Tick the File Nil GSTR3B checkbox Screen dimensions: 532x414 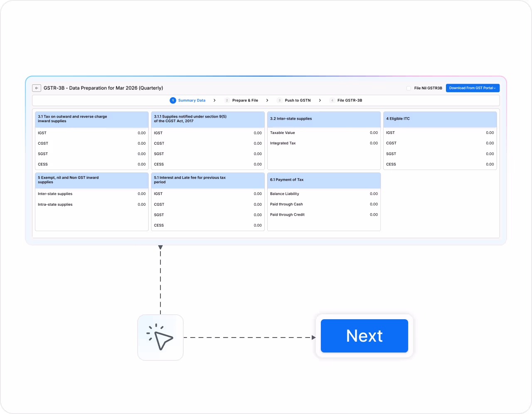click(x=409, y=88)
